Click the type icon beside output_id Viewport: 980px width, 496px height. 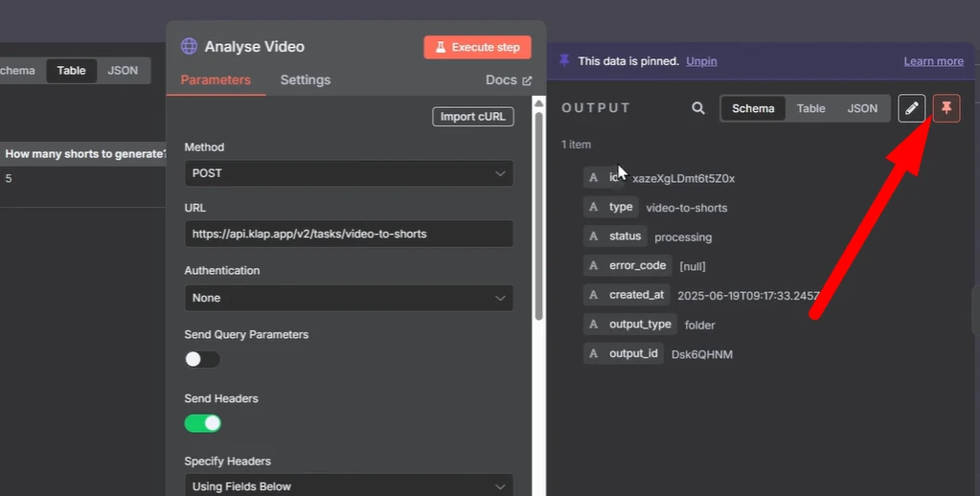click(593, 353)
